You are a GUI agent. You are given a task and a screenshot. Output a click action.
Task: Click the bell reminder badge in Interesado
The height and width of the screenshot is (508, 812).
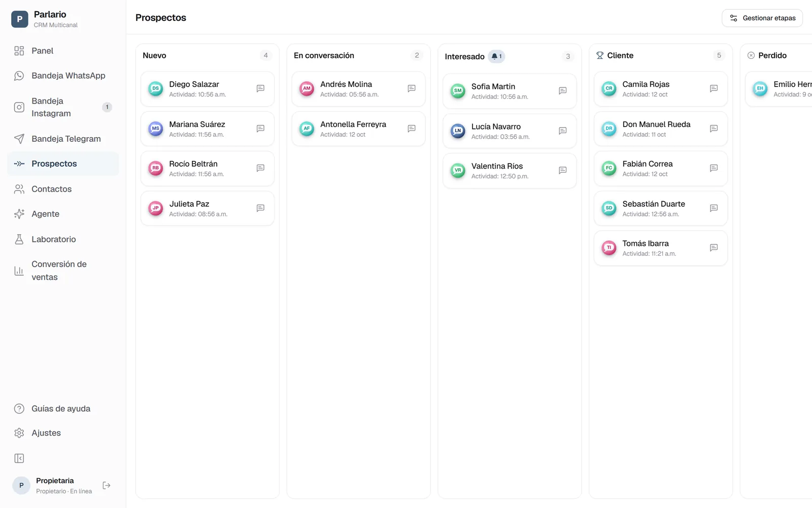tap(496, 56)
